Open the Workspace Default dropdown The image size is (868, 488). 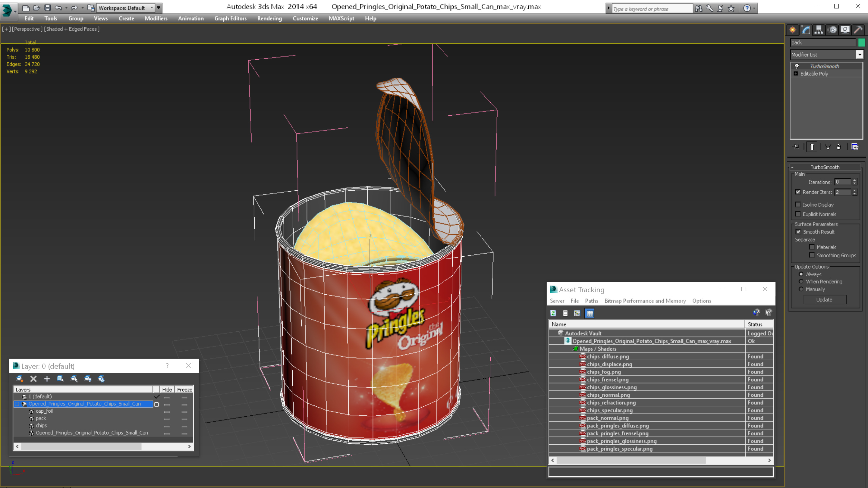pyautogui.click(x=125, y=8)
